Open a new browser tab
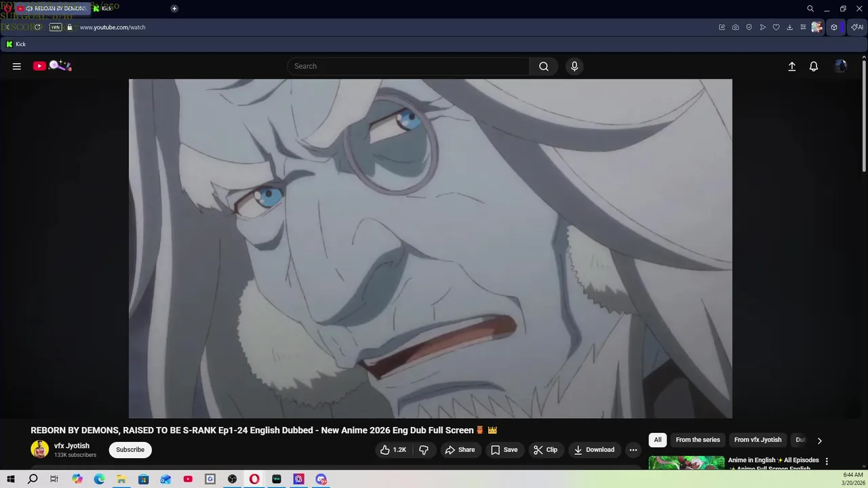Screen dimensions: 868x488 point(174,8)
